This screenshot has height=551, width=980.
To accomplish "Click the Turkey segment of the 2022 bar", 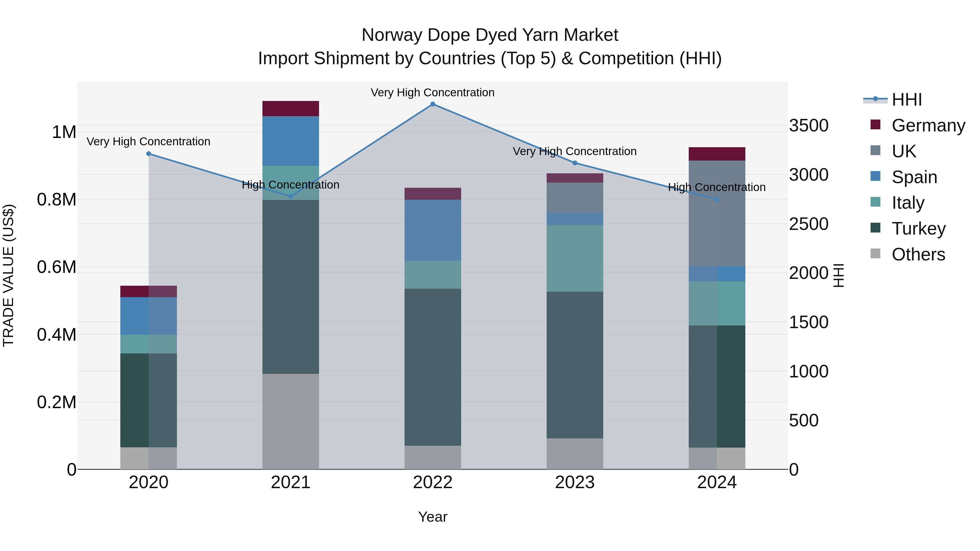I will [x=433, y=367].
